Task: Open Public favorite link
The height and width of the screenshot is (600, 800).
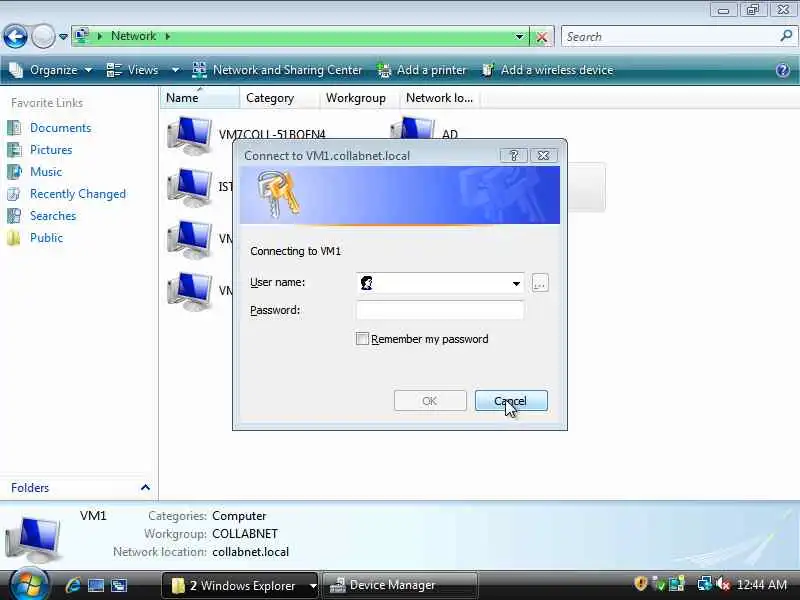Action: tap(46, 238)
